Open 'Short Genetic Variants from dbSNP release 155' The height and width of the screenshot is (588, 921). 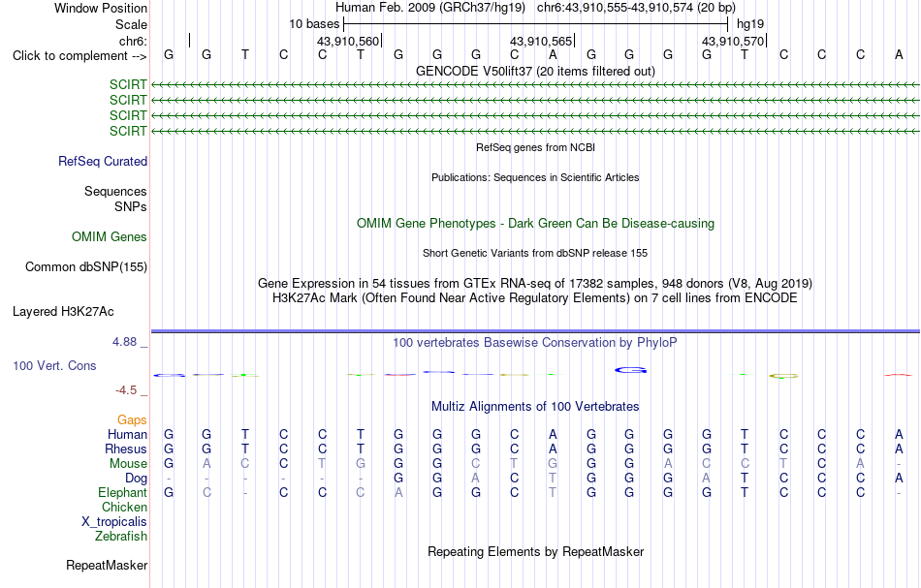click(x=535, y=253)
